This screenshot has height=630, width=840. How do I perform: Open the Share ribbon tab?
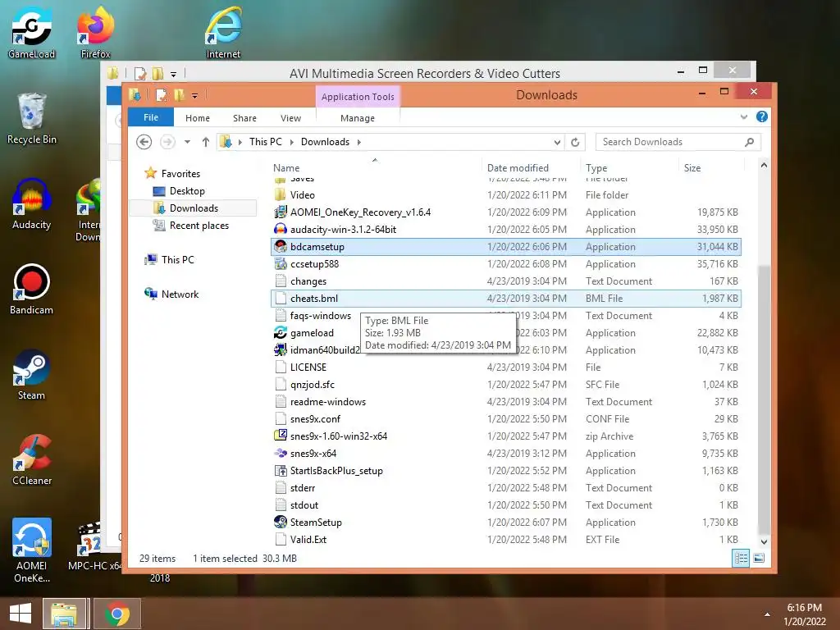[x=244, y=118]
